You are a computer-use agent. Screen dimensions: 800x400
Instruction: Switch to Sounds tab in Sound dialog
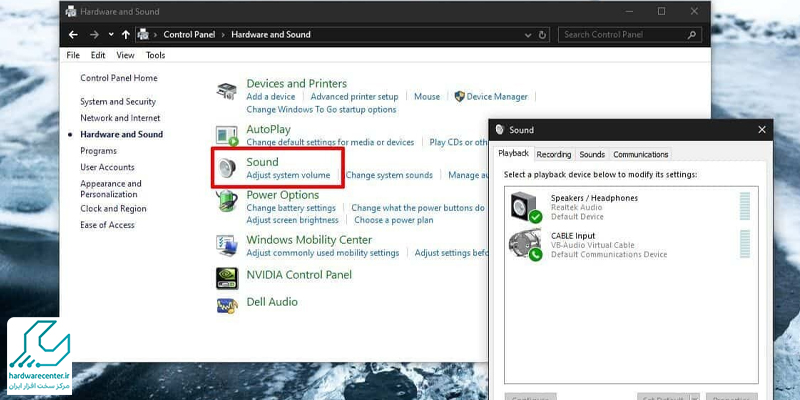pyautogui.click(x=592, y=154)
